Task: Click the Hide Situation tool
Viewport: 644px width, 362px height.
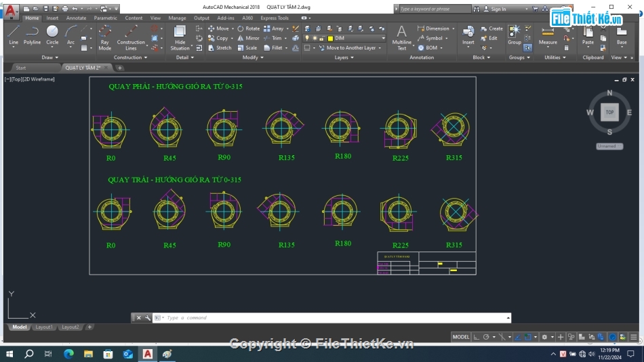Action: [180, 37]
